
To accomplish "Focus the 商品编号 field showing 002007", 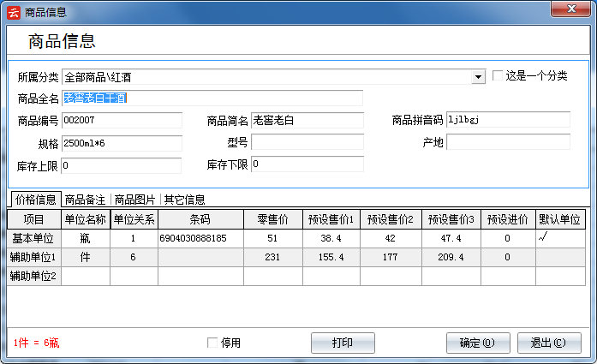I will pos(121,120).
